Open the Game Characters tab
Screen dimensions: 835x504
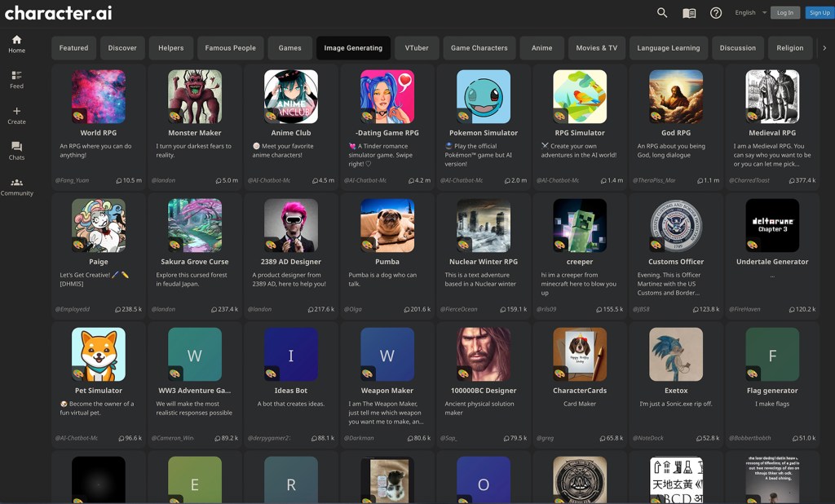click(479, 48)
